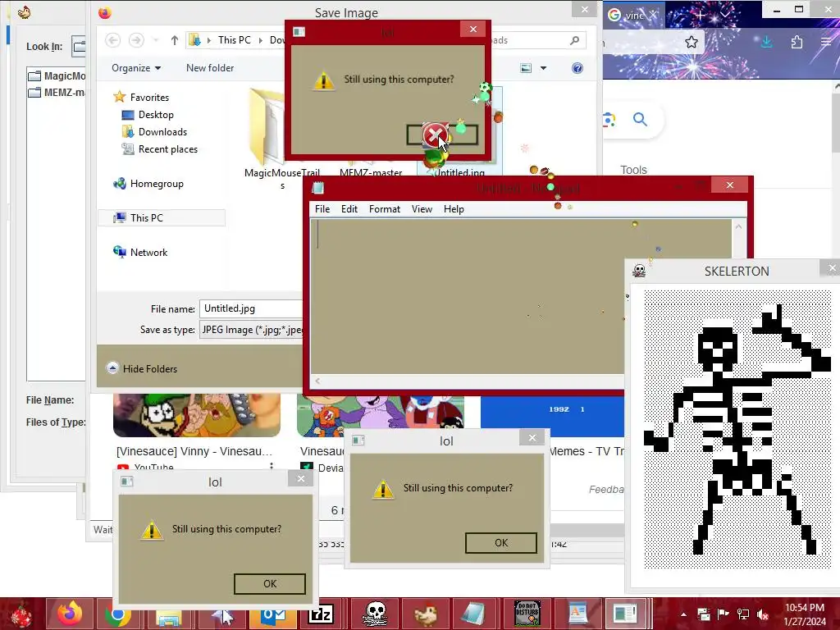The width and height of the screenshot is (840, 630).
Task: Open the Organize dropdown menu
Action: point(136,68)
